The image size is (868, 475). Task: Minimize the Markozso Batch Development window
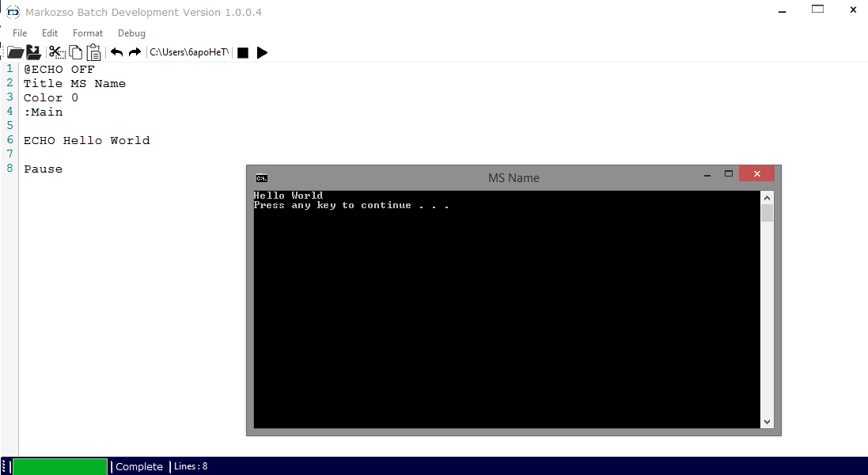coord(783,11)
